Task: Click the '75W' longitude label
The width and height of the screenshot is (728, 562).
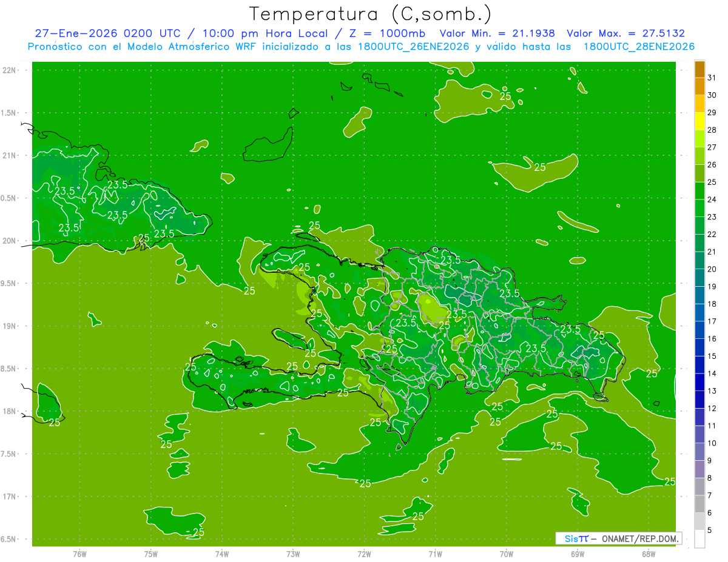Action: click(x=151, y=554)
